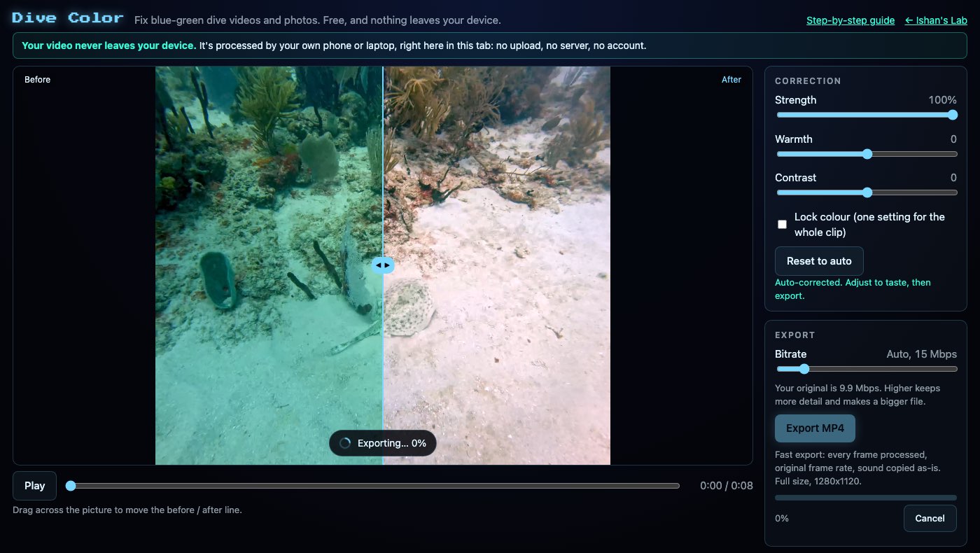980x553 pixels.
Task: Click the Bitrate slider handle
Action: 804,369
